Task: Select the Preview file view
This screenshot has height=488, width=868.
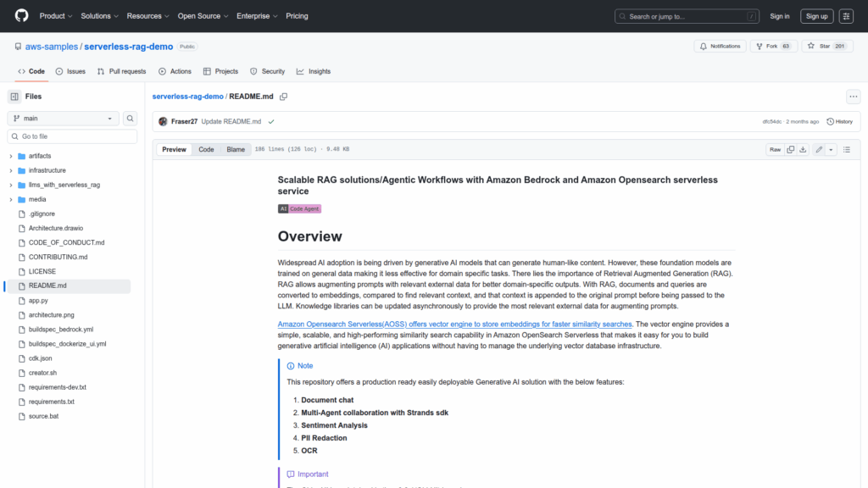Action: (x=174, y=149)
